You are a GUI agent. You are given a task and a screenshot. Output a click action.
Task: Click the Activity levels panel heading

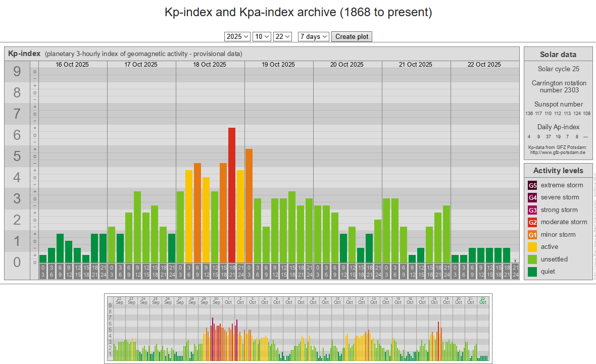pyautogui.click(x=558, y=171)
